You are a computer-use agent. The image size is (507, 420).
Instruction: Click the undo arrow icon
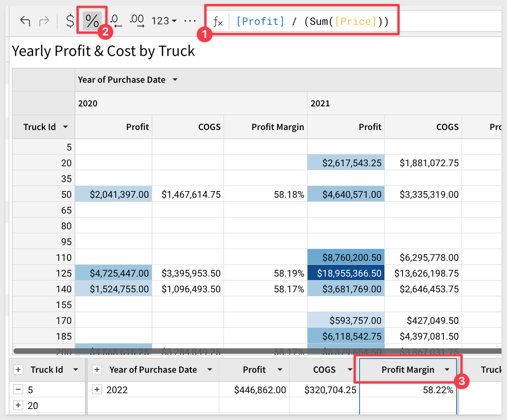(25, 21)
